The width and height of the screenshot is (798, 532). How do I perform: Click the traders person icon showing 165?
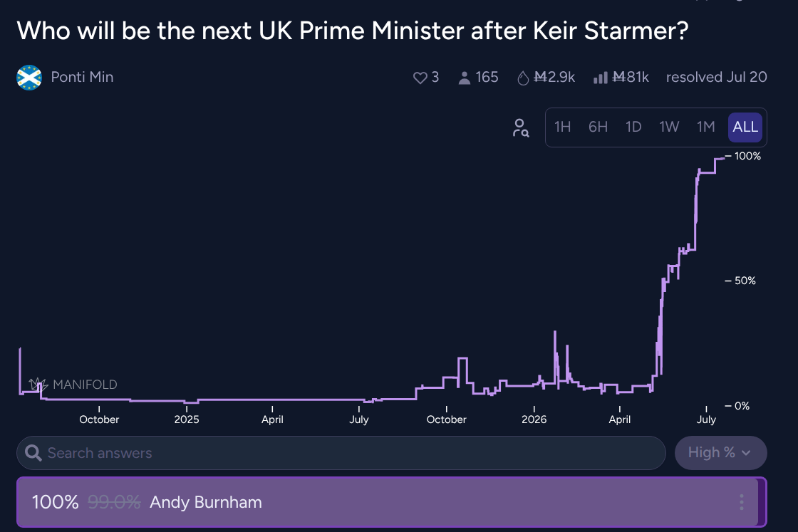(464, 78)
